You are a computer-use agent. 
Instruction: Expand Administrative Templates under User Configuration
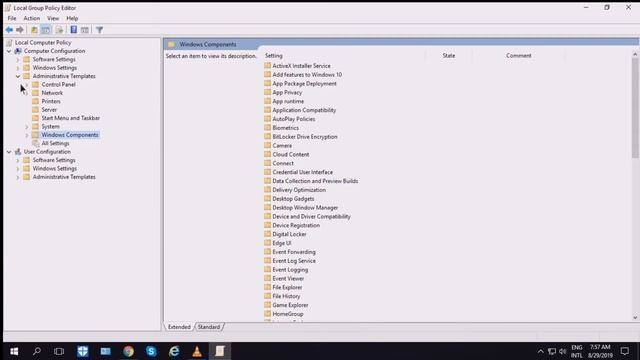(18, 177)
